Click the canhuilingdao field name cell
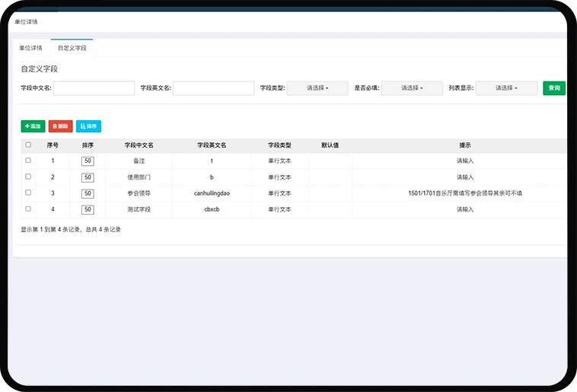Screen dimensions: 577x392 [212, 193]
